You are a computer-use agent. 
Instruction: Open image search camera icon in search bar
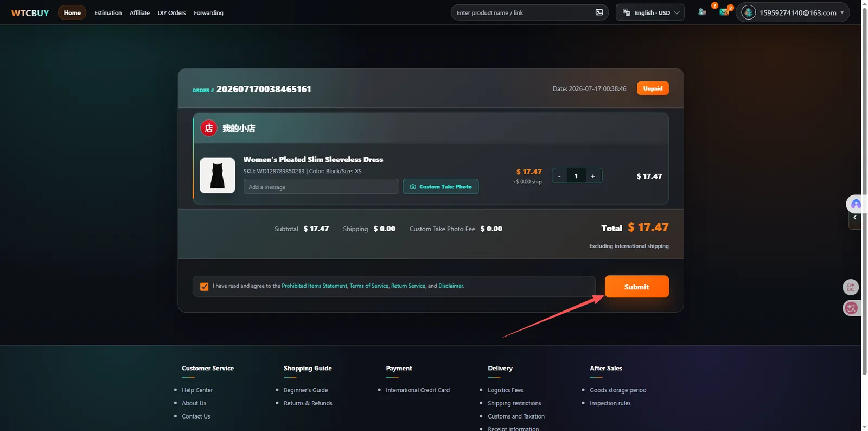[599, 12]
